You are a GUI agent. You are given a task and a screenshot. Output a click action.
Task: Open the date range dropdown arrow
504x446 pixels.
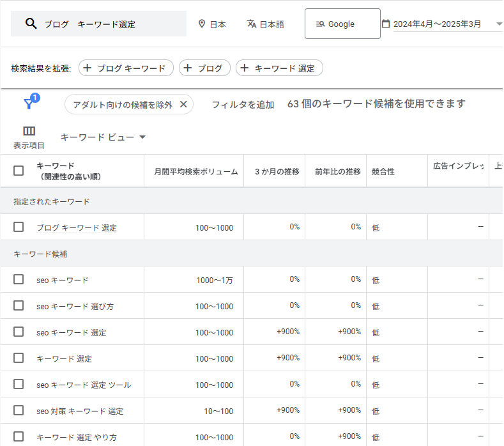[x=499, y=24]
